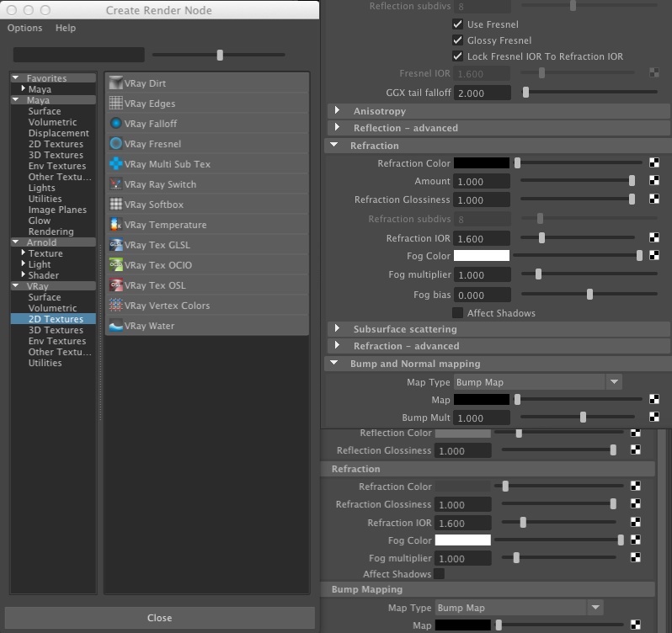Map button beside upper Bump Map field
Screen dimensions: 672x633
[x=654, y=399]
